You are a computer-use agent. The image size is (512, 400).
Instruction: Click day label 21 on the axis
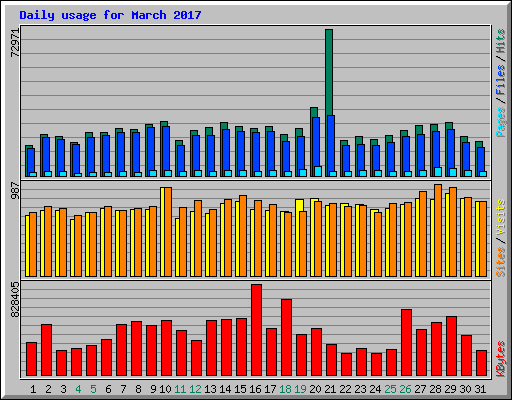point(330,389)
